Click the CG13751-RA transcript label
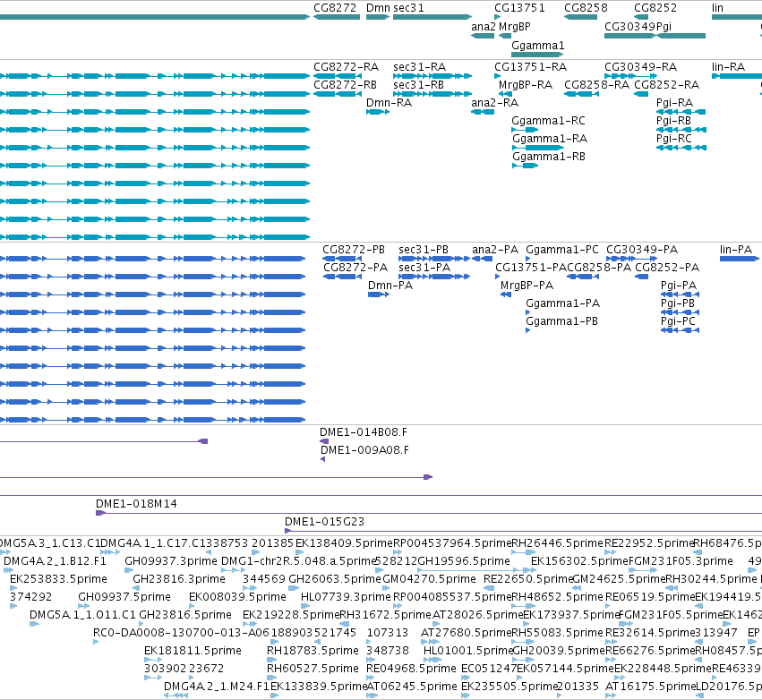The image size is (762, 700). 531,66
